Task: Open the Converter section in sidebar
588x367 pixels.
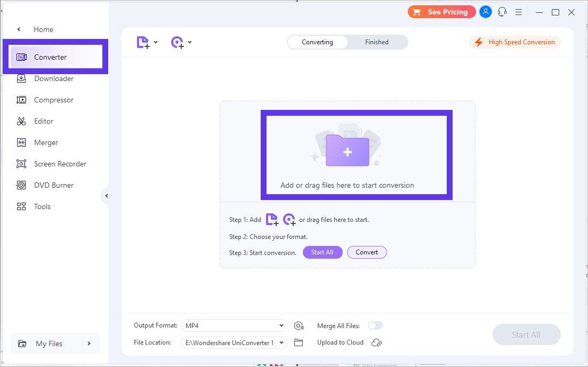Action: pyautogui.click(x=57, y=57)
